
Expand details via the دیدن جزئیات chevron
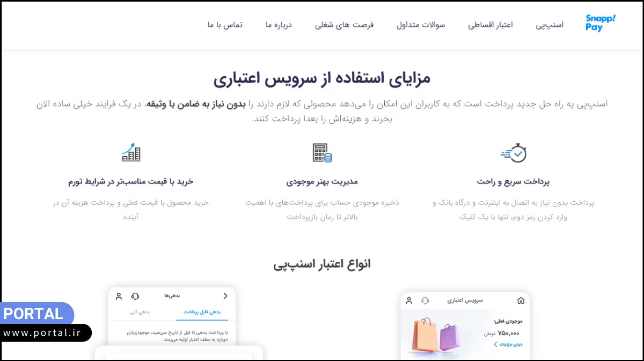point(496,343)
